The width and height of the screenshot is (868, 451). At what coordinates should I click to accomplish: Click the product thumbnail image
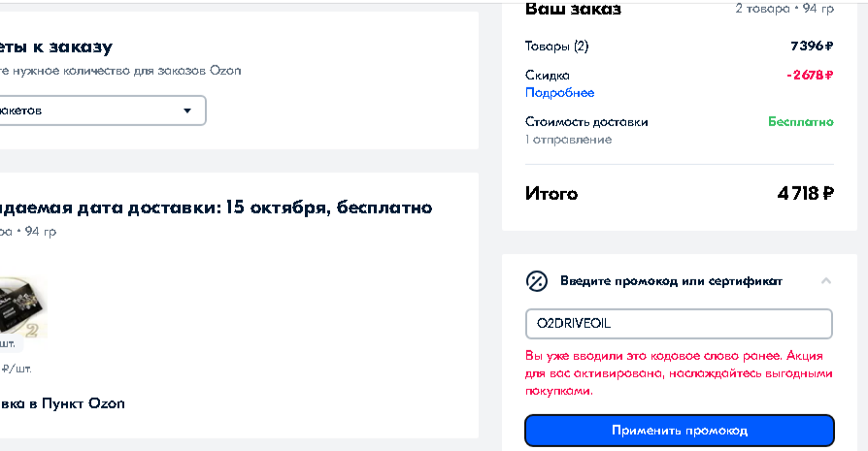pos(23,307)
